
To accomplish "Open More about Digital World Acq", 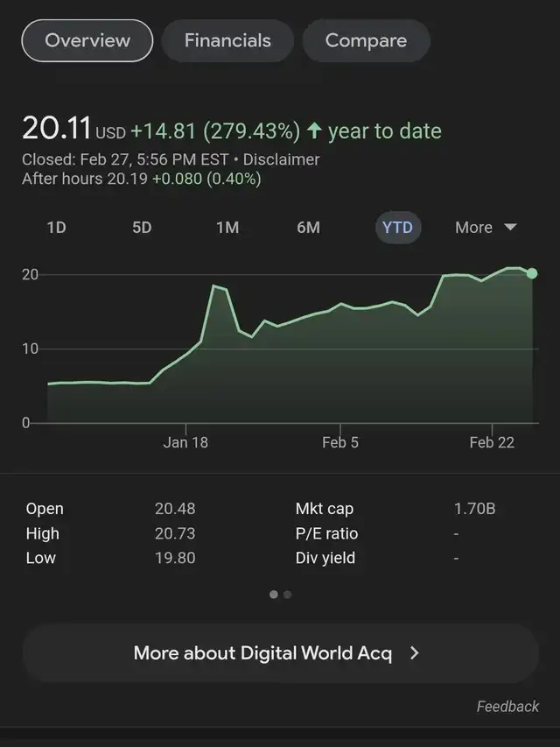I will pyautogui.click(x=262, y=653).
